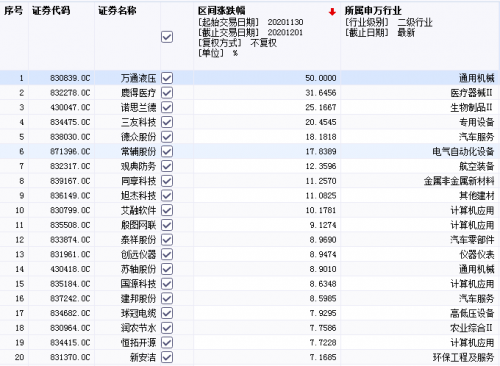Change the 行业级别 value 二级行业

click(x=415, y=22)
